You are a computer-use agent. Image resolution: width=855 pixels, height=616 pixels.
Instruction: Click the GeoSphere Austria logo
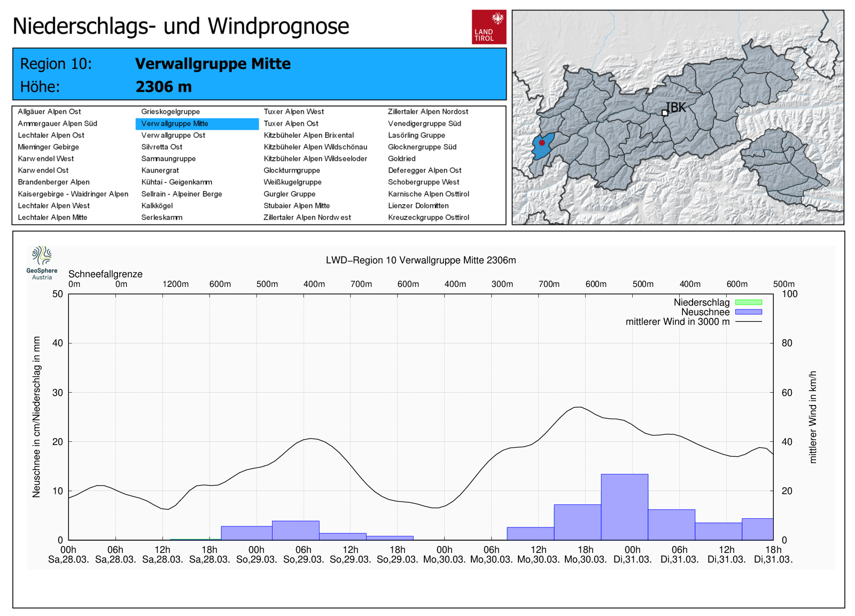(x=42, y=262)
